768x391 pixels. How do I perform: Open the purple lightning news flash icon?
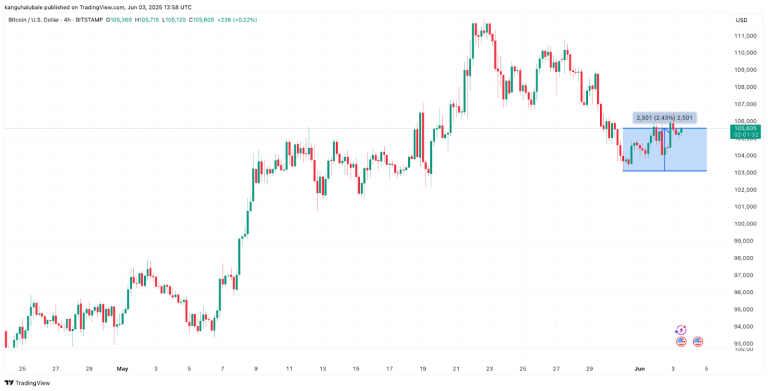tap(681, 330)
